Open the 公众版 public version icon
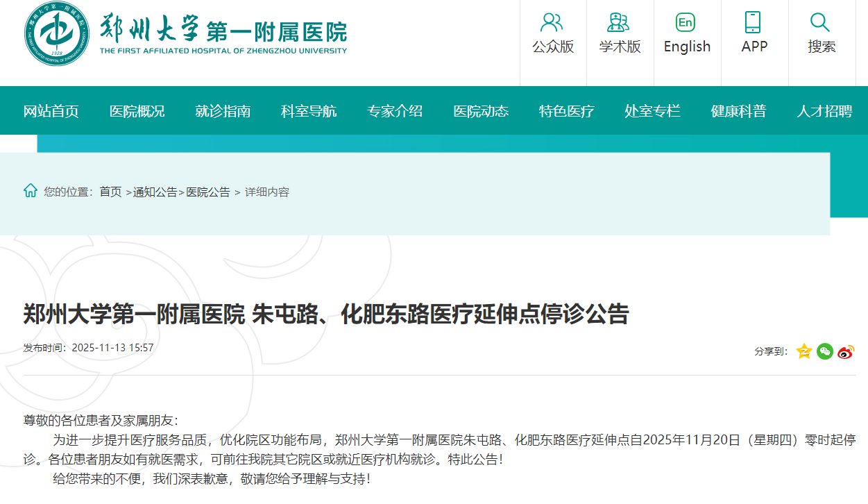The height and width of the screenshot is (504, 868). coord(552,23)
